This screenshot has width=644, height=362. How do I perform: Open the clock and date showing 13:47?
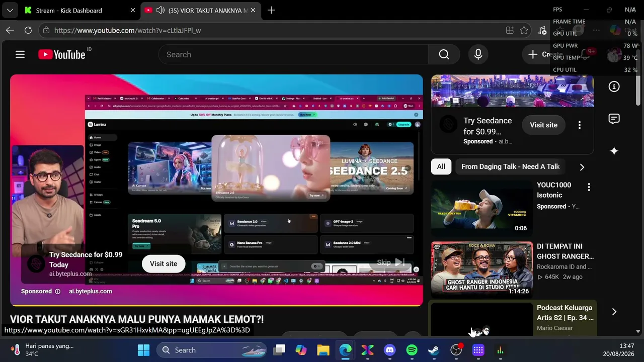pyautogui.click(x=619, y=350)
